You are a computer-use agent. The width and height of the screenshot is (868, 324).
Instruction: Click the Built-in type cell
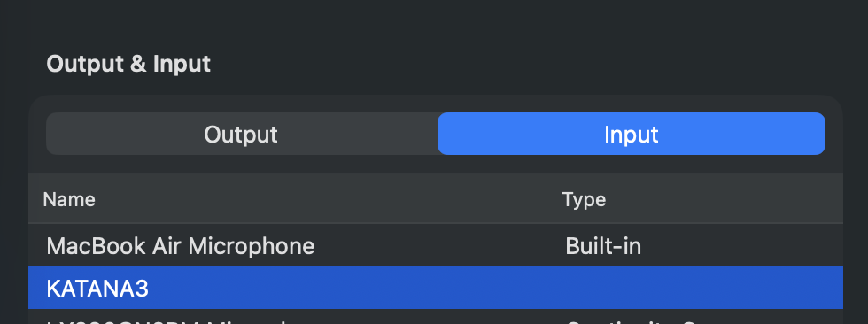(x=603, y=246)
